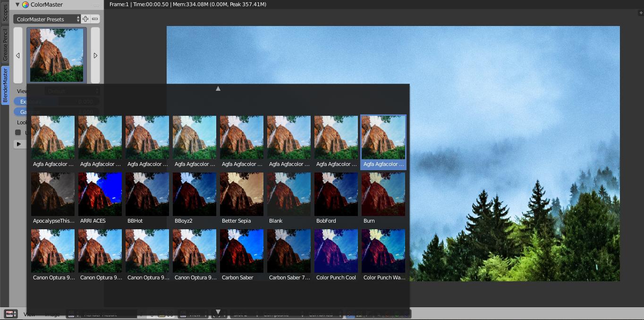Expand the section with the play triangle
The image size is (644, 320).
19,144
